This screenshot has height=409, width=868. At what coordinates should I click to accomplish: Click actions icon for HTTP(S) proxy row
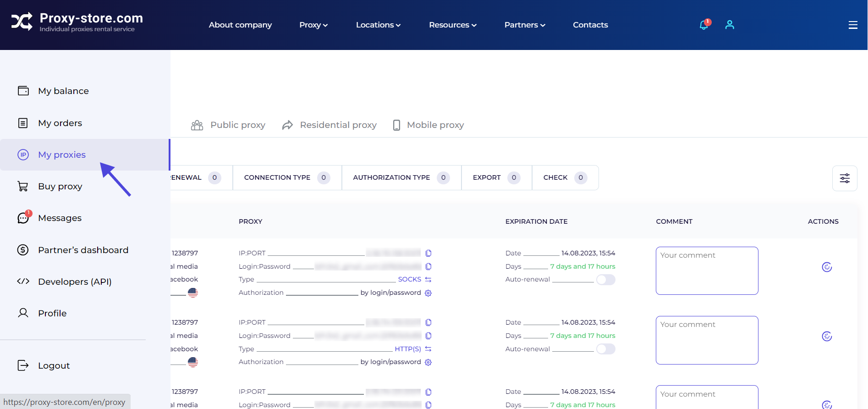coord(827,336)
